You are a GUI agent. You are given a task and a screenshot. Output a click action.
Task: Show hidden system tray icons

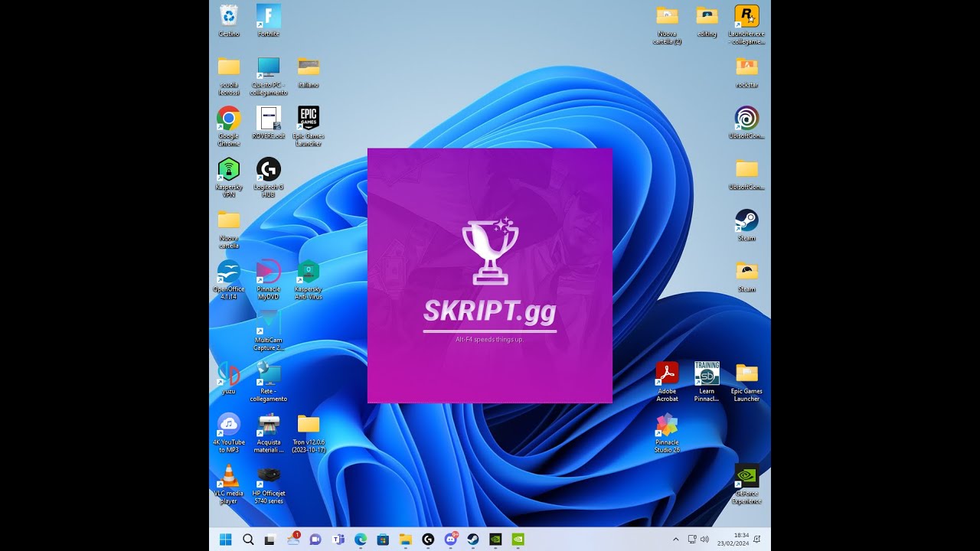click(675, 540)
